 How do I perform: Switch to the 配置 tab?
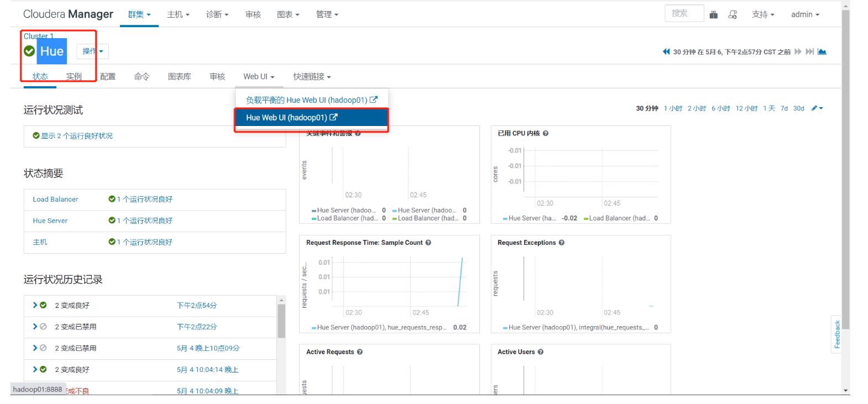[108, 77]
